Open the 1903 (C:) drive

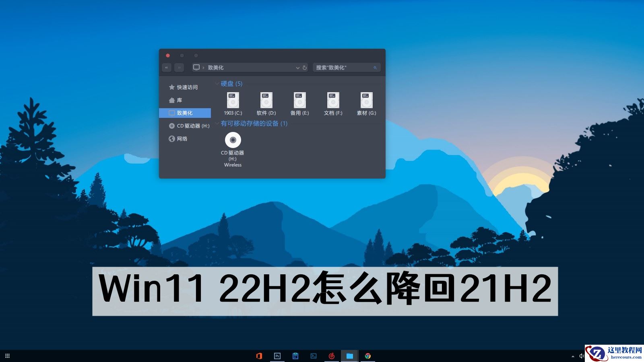(233, 101)
